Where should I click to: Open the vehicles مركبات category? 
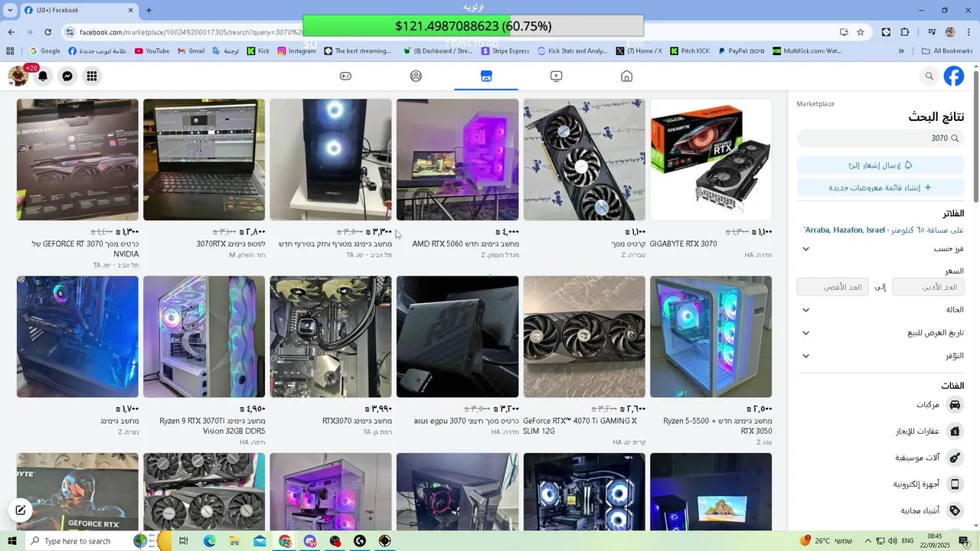pyautogui.click(x=880, y=404)
